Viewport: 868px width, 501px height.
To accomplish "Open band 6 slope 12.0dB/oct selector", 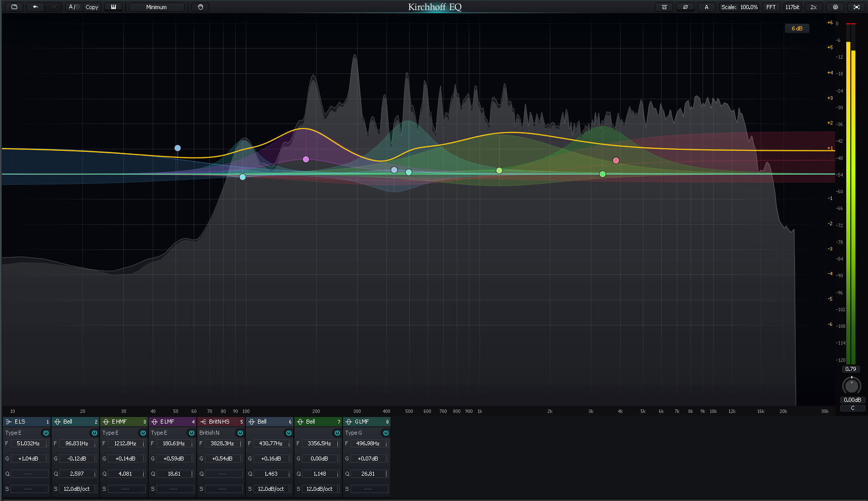I will (x=271, y=489).
